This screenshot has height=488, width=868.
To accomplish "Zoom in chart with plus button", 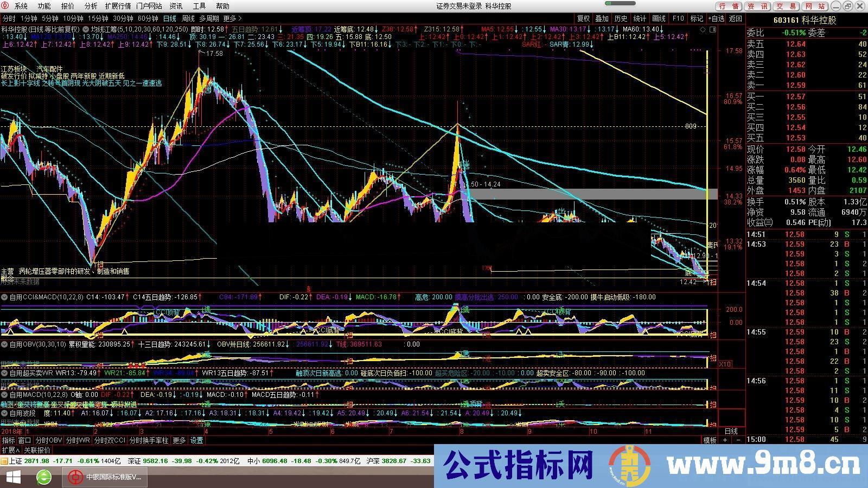I will click(x=725, y=440).
